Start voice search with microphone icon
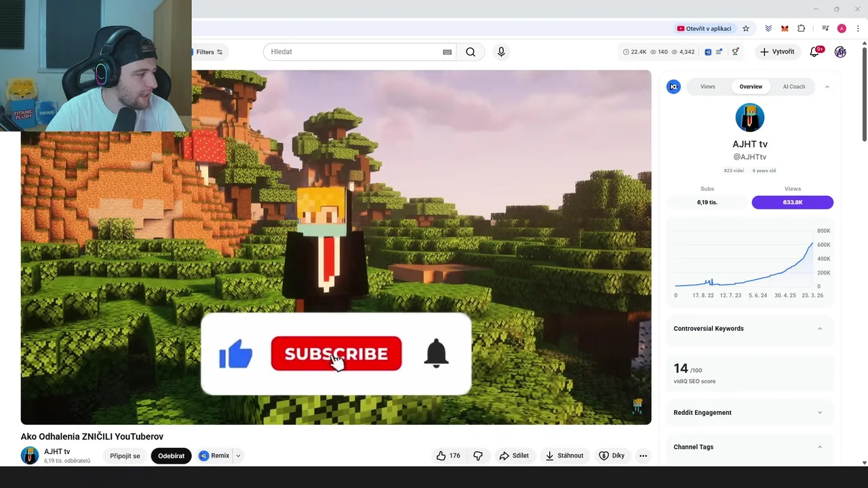The width and height of the screenshot is (868, 488). point(501,52)
